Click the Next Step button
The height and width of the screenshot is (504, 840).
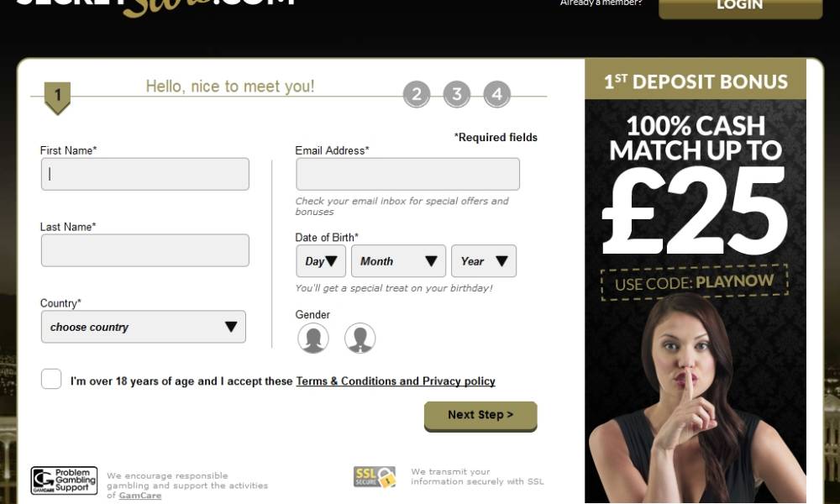[x=480, y=416]
